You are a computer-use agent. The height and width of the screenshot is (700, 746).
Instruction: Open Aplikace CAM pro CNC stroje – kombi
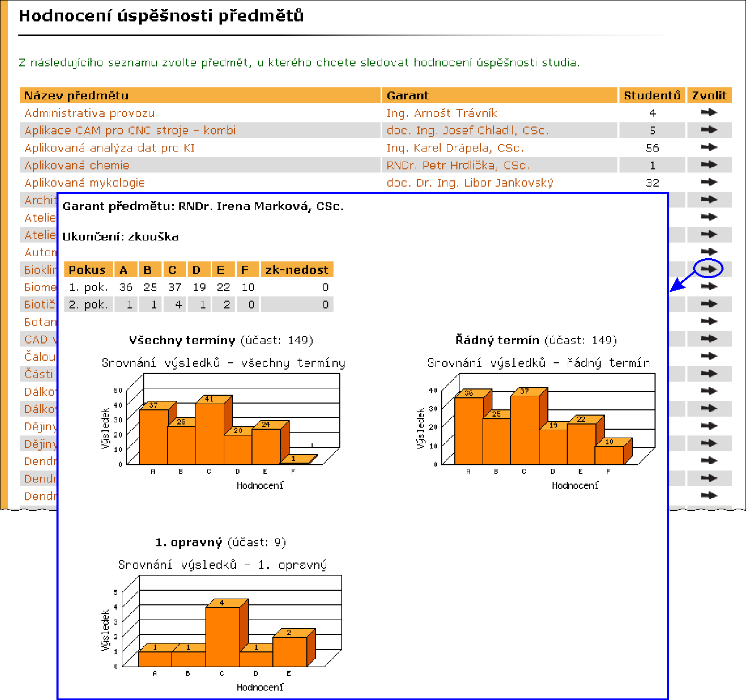[130, 130]
